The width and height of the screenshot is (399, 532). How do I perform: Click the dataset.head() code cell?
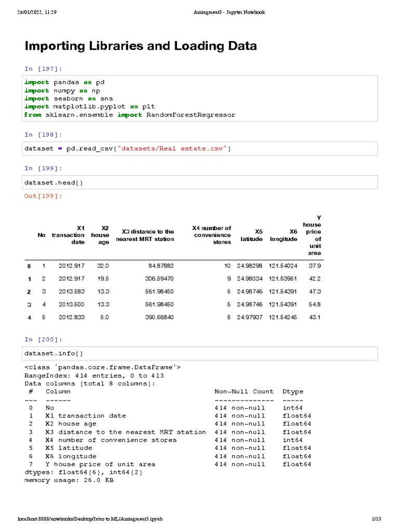pos(200,182)
